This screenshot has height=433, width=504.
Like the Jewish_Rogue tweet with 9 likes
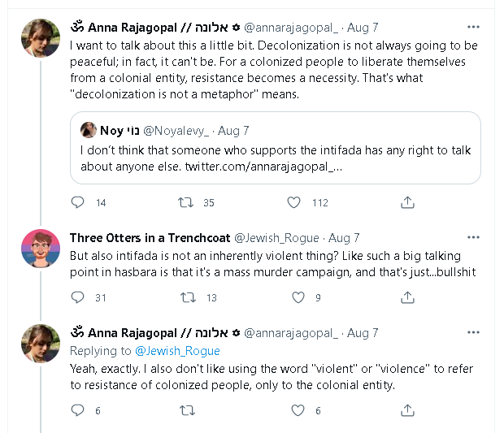294,297
